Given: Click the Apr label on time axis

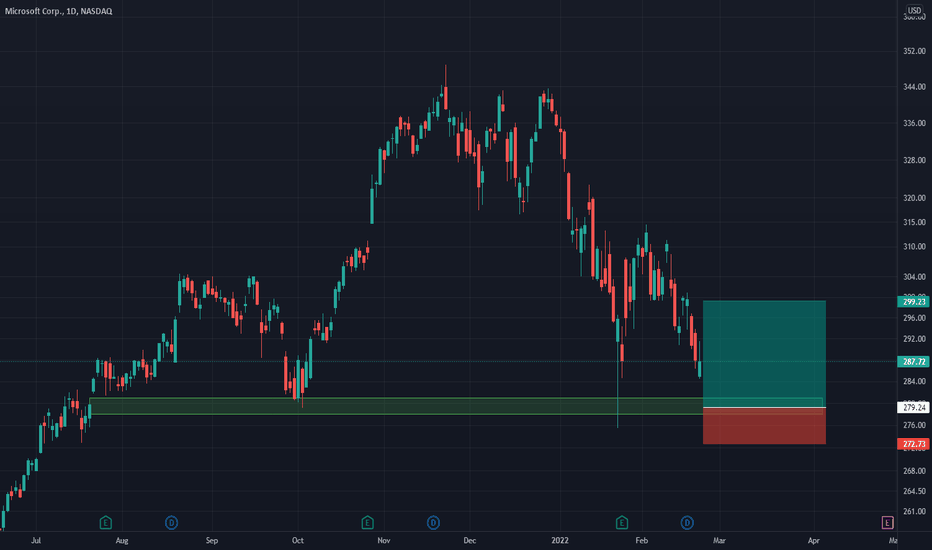Looking at the screenshot, I should (x=814, y=540).
